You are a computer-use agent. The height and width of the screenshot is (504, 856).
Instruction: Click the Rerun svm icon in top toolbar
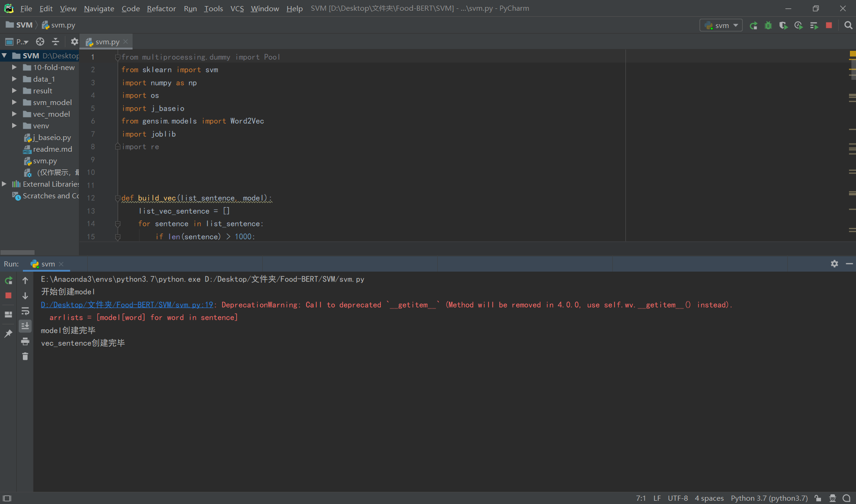753,26
